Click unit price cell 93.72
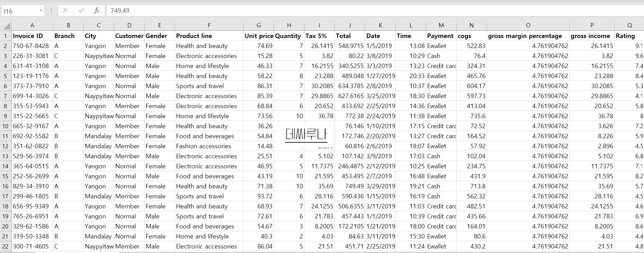Image resolution: width=644 pixels, height=253 pixels. click(258, 196)
